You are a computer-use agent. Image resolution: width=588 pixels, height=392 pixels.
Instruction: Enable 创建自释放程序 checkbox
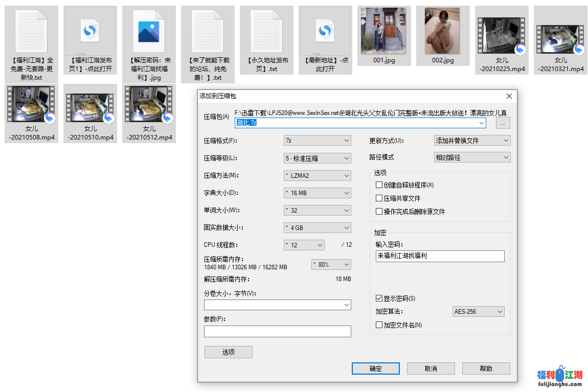pyautogui.click(x=379, y=185)
